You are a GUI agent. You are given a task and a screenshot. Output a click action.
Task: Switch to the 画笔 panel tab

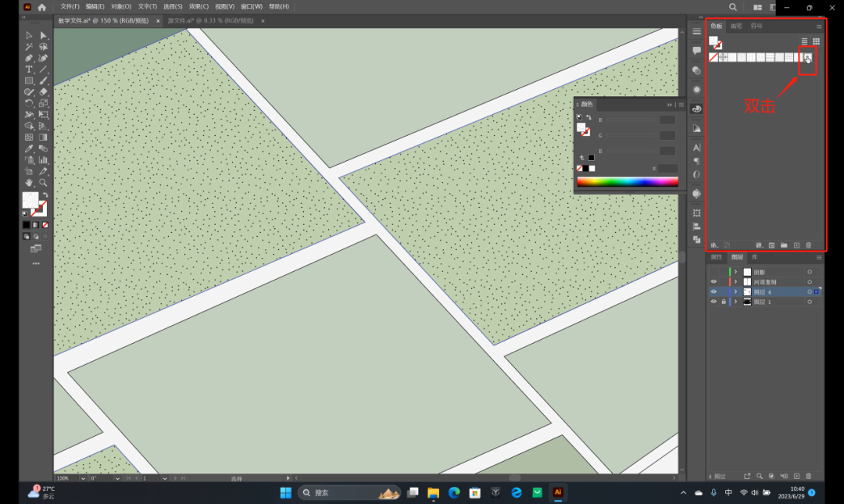click(x=736, y=27)
